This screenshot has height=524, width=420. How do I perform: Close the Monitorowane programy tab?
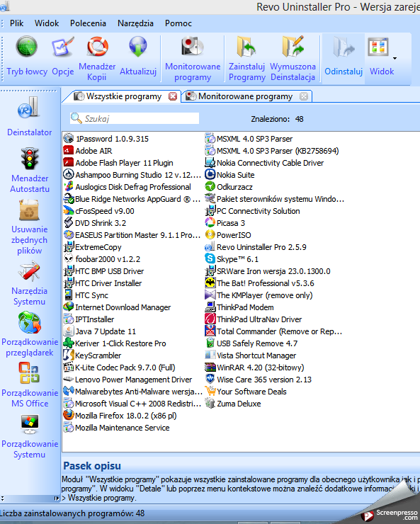[303, 96]
